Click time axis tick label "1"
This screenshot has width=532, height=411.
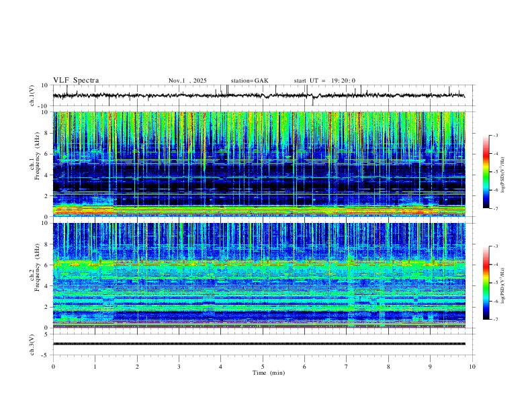pos(95,367)
